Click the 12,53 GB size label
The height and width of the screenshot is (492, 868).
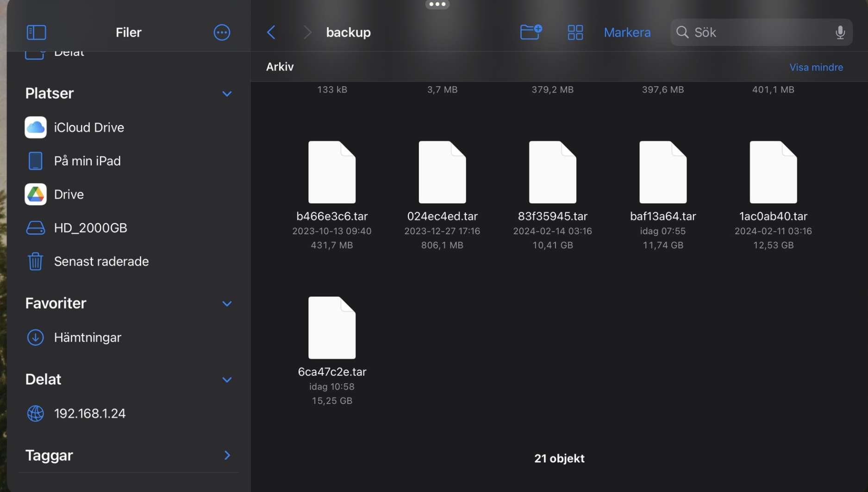(x=773, y=245)
